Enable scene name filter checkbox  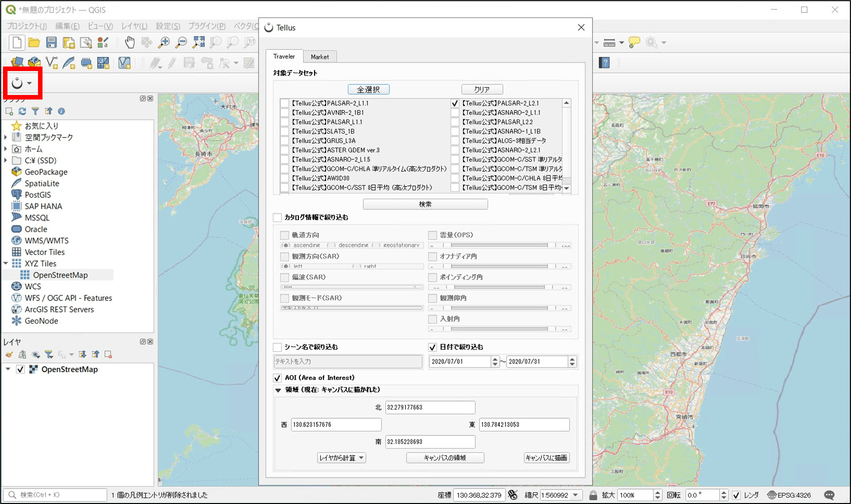click(x=277, y=347)
